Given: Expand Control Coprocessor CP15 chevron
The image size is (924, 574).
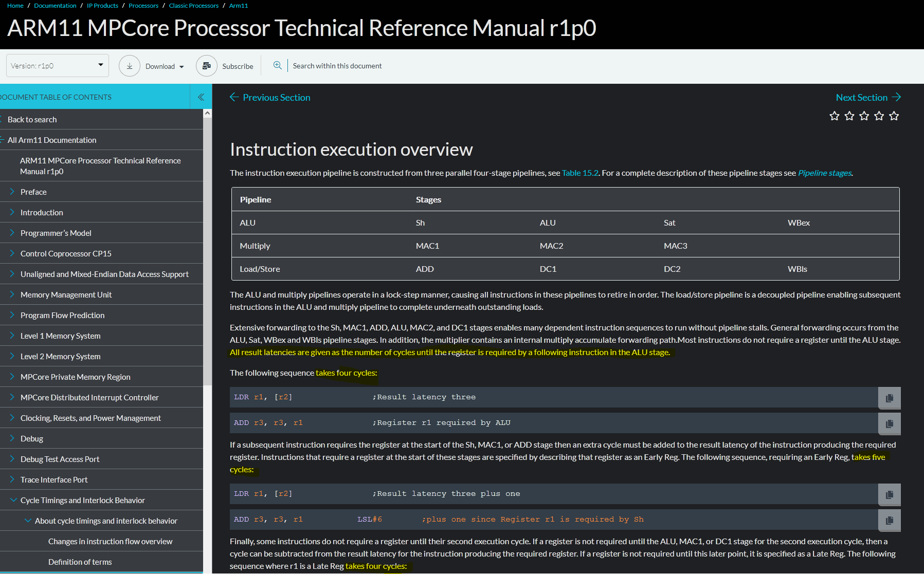Looking at the screenshot, I should pyautogui.click(x=12, y=253).
